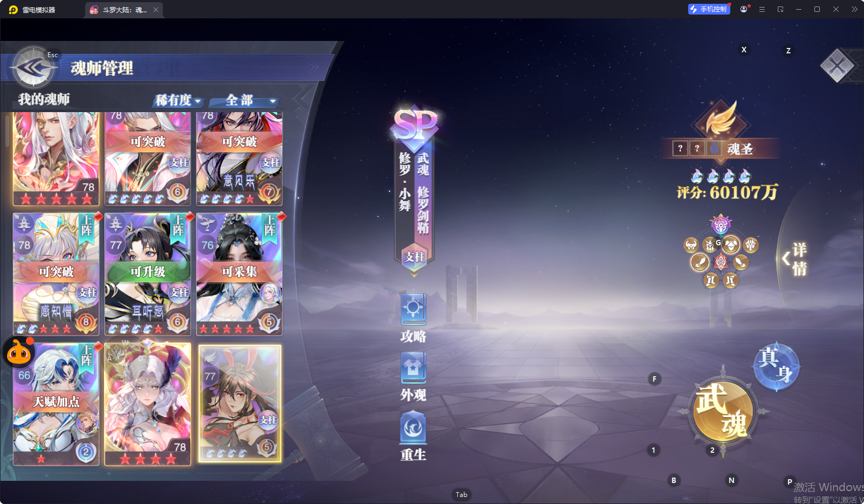Select the crest slot right of chest armor

(x=751, y=245)
